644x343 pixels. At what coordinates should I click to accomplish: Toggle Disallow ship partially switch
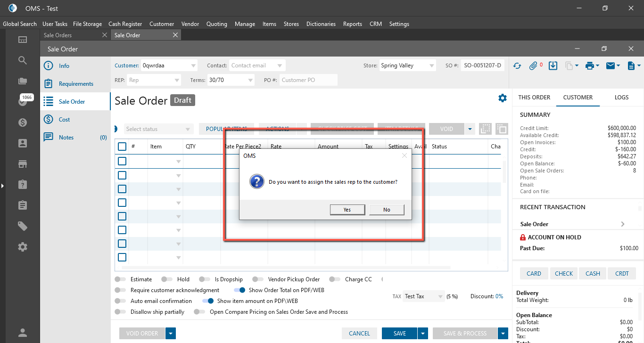coord(121,312)
